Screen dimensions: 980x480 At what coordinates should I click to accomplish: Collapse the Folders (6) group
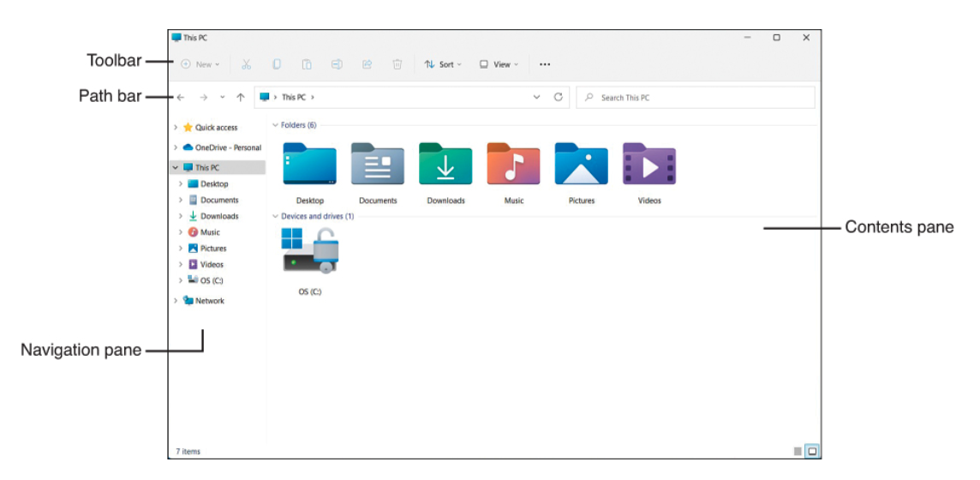[x=275, y=125]
